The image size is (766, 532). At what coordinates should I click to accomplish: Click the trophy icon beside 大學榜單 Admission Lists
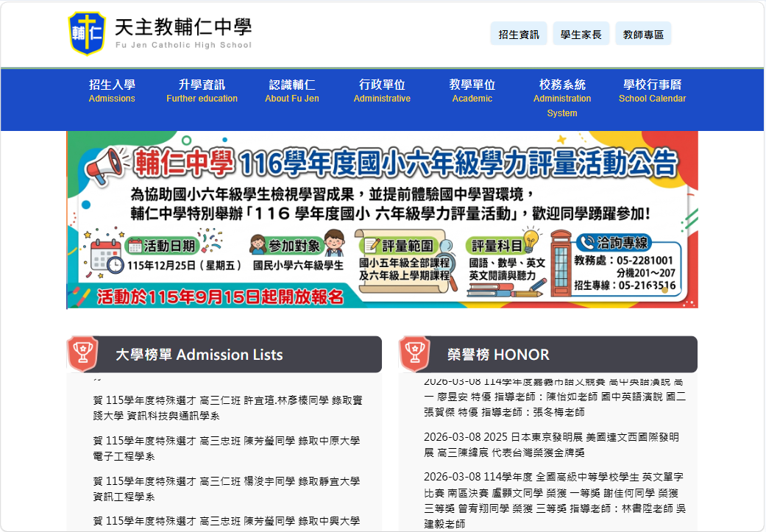pyautogui.click(x=82, y=353)
